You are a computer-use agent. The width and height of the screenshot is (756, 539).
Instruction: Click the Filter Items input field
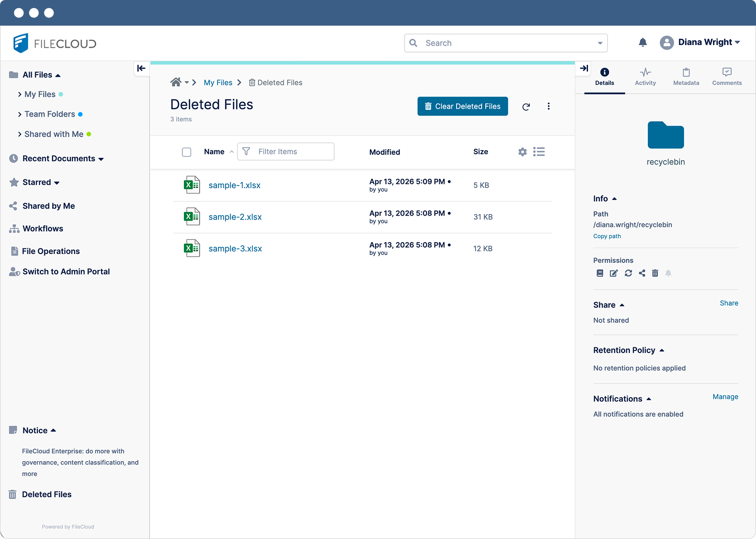coord(292,152)
